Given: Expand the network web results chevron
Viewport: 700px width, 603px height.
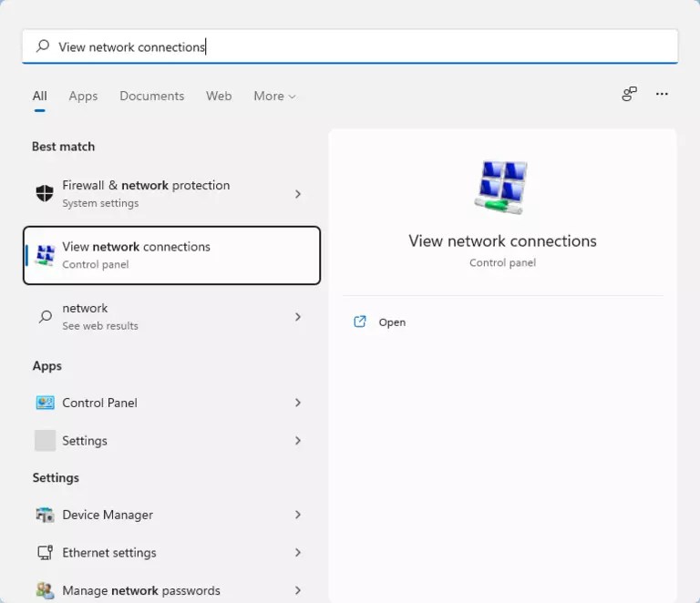Looking at the screenshot, I should pos(298,317).
